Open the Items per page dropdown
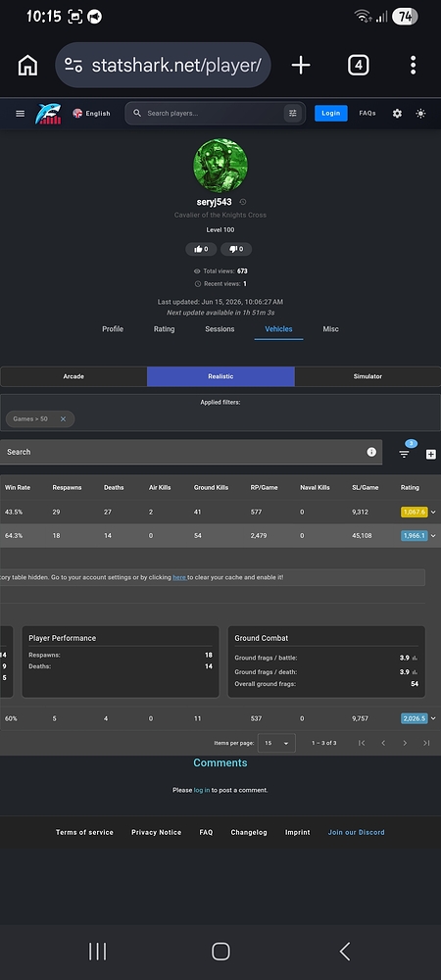Screen dimensions: 441x980 coord(276,743)
